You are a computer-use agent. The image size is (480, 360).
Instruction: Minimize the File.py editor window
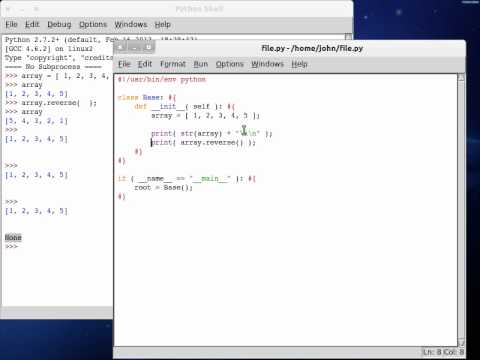tap(134, 48)
